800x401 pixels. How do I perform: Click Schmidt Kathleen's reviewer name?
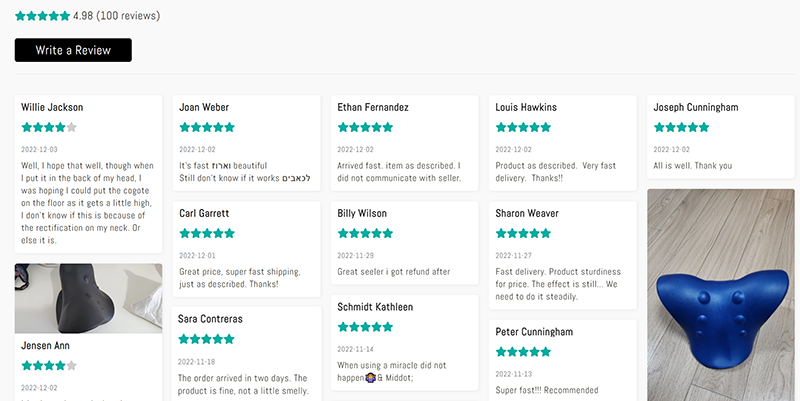[375, 307]
